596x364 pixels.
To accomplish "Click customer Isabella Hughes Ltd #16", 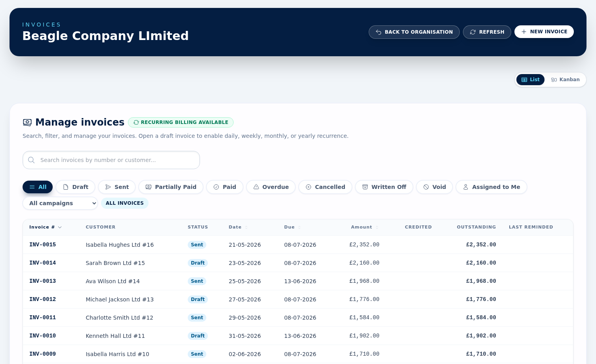I will click(120, 245).
